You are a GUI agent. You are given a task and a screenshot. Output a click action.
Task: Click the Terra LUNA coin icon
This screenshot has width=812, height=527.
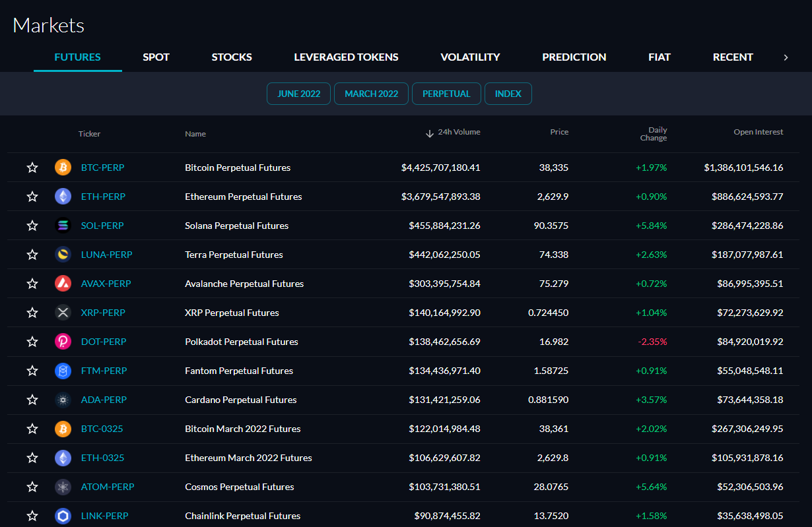click(x=63, y=255)
